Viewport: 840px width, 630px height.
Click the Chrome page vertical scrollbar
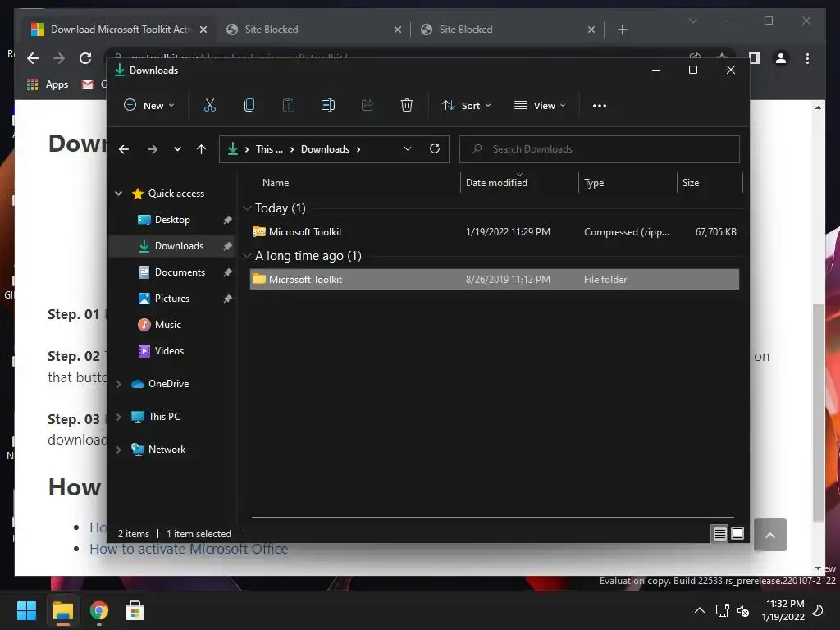[x=818, y=412]
